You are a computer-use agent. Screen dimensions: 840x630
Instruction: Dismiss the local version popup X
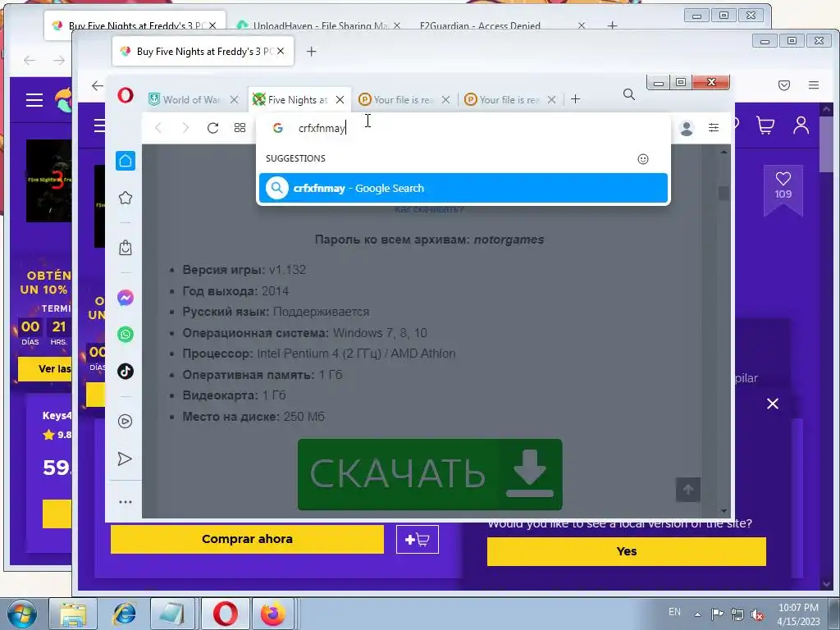pyautogui.click(x=773, y=404)
